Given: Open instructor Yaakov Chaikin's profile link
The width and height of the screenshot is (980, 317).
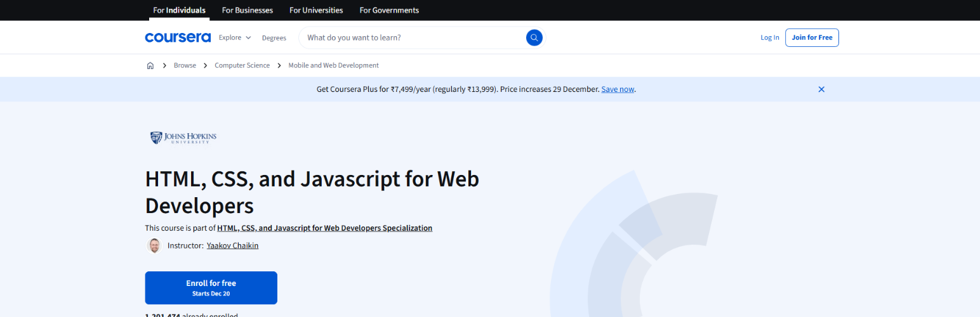Looking at the screenshot, I should tap(232, 245).
